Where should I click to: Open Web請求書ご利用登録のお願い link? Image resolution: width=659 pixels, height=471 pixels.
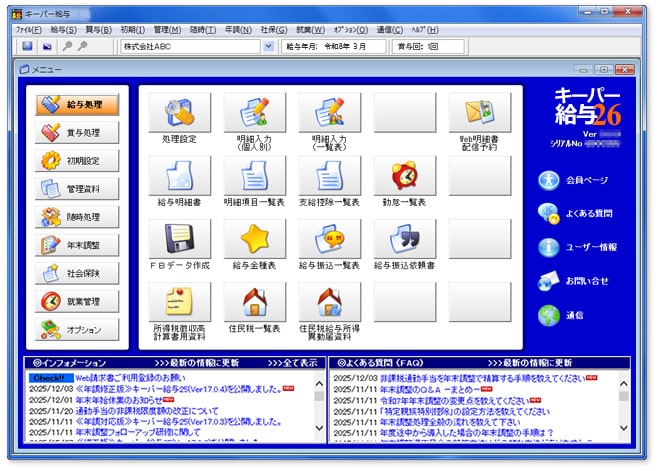coord(130,378)
